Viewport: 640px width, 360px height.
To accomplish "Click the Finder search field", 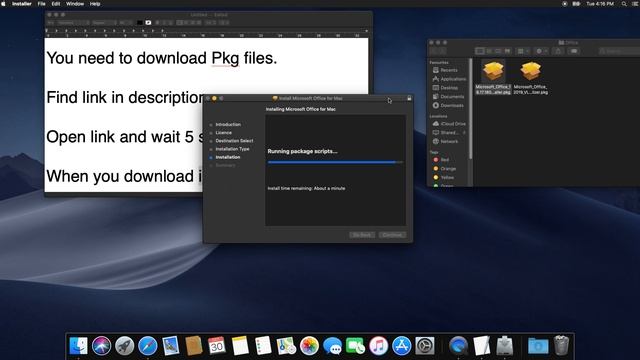I will point(619,51).
